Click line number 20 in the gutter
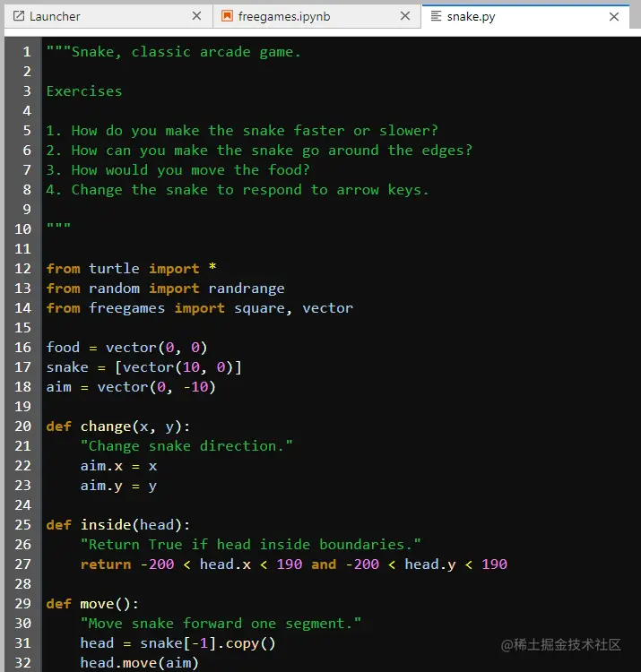The image size is (641, 672). point(22,426)
